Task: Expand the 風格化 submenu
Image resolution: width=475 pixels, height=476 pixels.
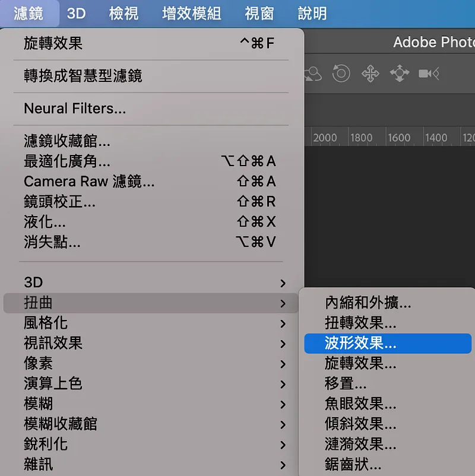Action: tap(151, 323)
